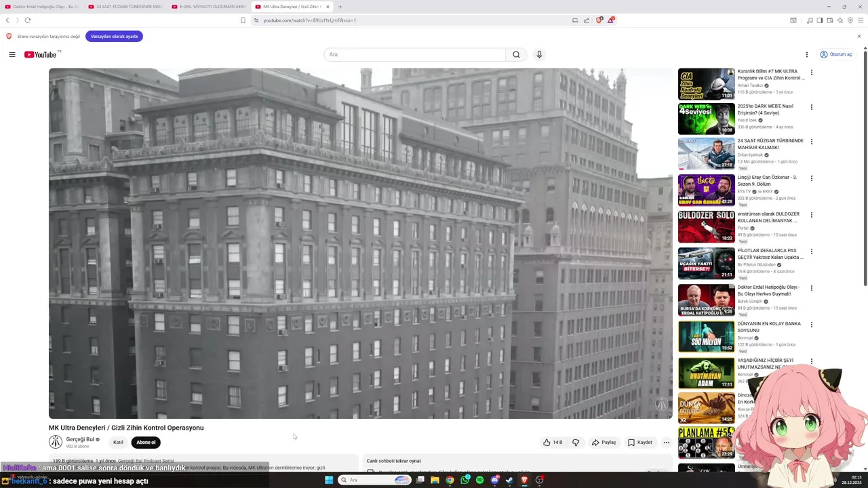
Task: Open options menu for Karanlık Bilim #7 video
Action: [811, 72]
